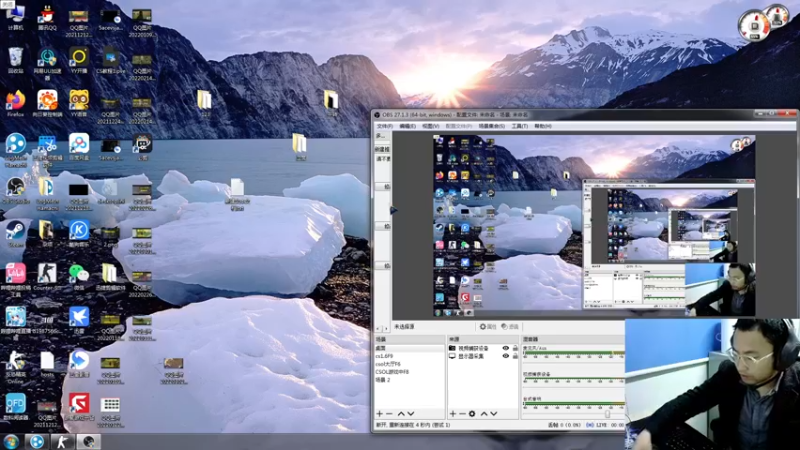The height and width of the screenshot is (450, 800).
Task: Open the folder icon near 222 label
Action: [205, 102]
